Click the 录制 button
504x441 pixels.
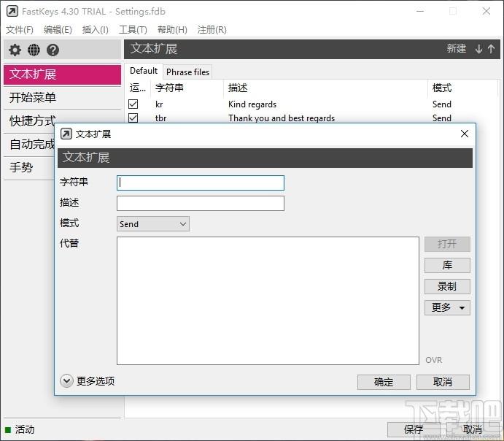[x=447, y=287]
